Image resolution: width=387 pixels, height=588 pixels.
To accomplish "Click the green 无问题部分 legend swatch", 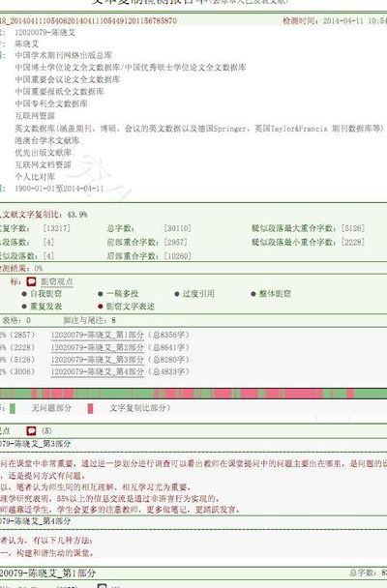I will coord(13,408).
